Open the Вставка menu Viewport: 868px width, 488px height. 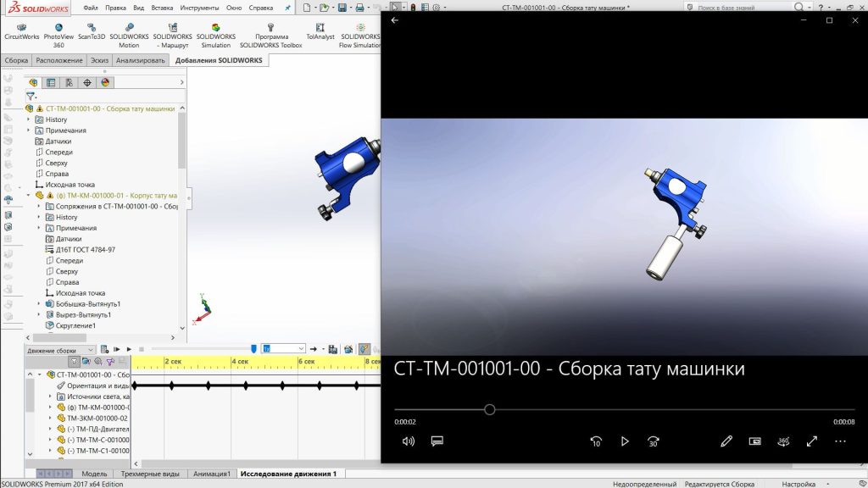[162, 8]
